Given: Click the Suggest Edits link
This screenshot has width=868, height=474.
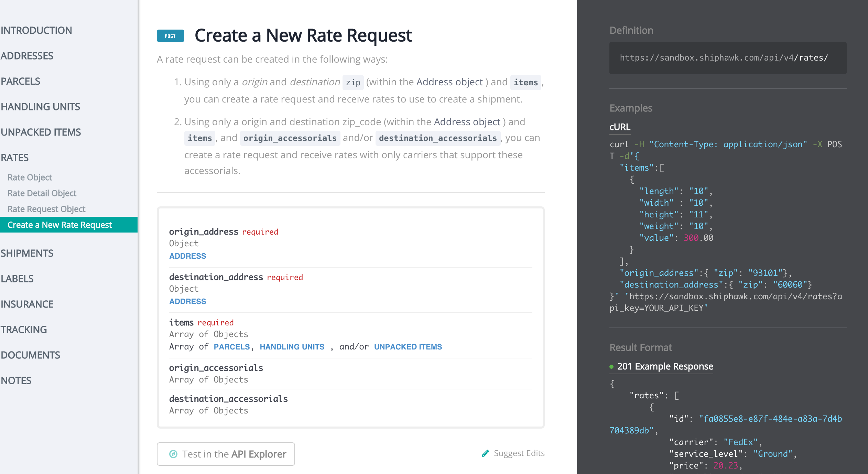Looking at the screenshot, I should click(519, 453).
